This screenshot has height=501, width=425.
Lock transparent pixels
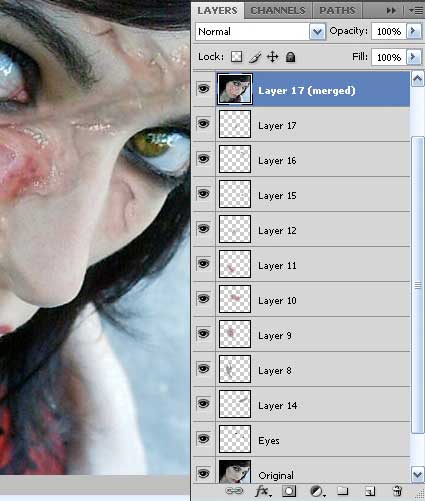pos(236,57)
